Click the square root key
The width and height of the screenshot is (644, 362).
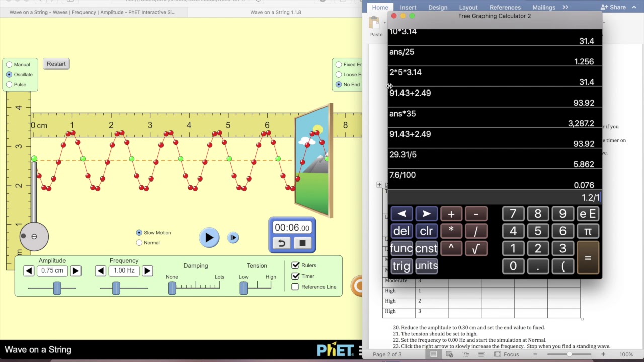pyautogui.click(x=476, y=249)
